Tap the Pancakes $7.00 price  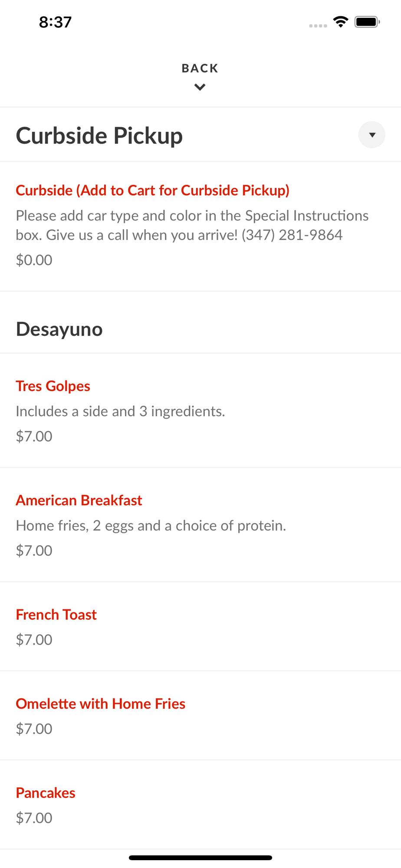tap(34, 818)
